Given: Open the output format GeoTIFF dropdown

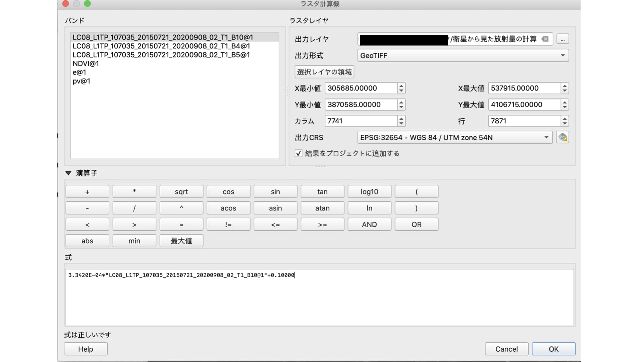Looking at the screenshot, I should pyautogui.click(x=463, y=56).
